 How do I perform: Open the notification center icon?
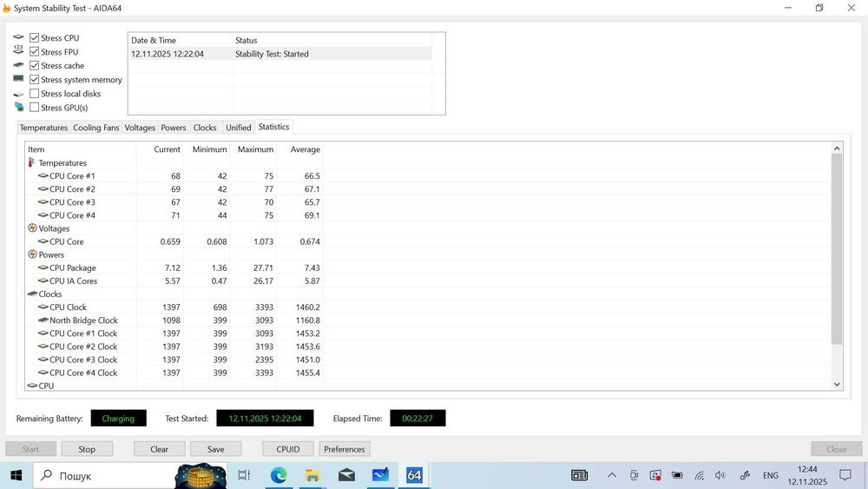point(845,475)
